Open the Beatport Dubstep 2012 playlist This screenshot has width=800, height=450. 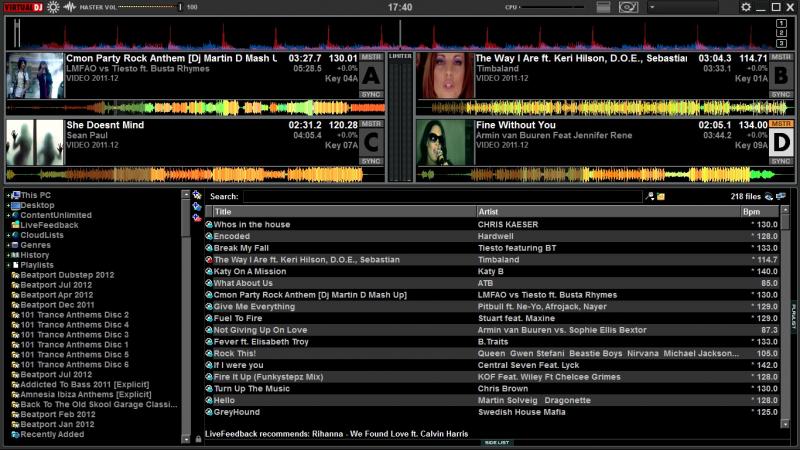tap(67, 275)
